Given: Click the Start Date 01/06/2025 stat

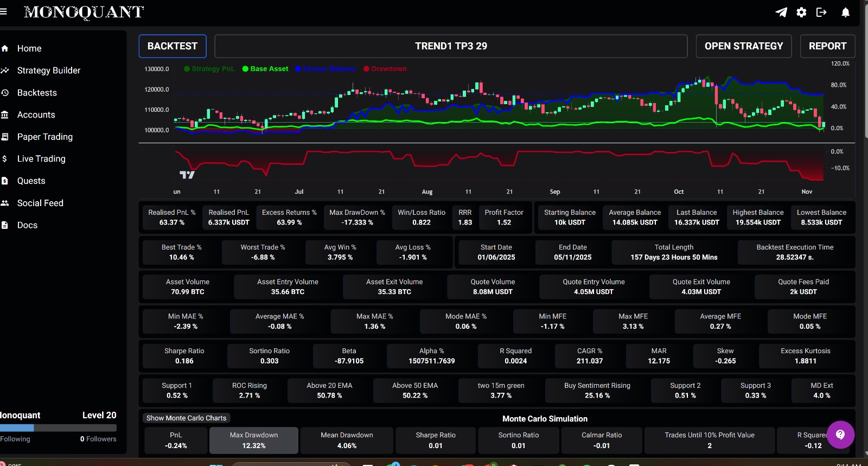Looking at the screenshot, I should [496, 252].
